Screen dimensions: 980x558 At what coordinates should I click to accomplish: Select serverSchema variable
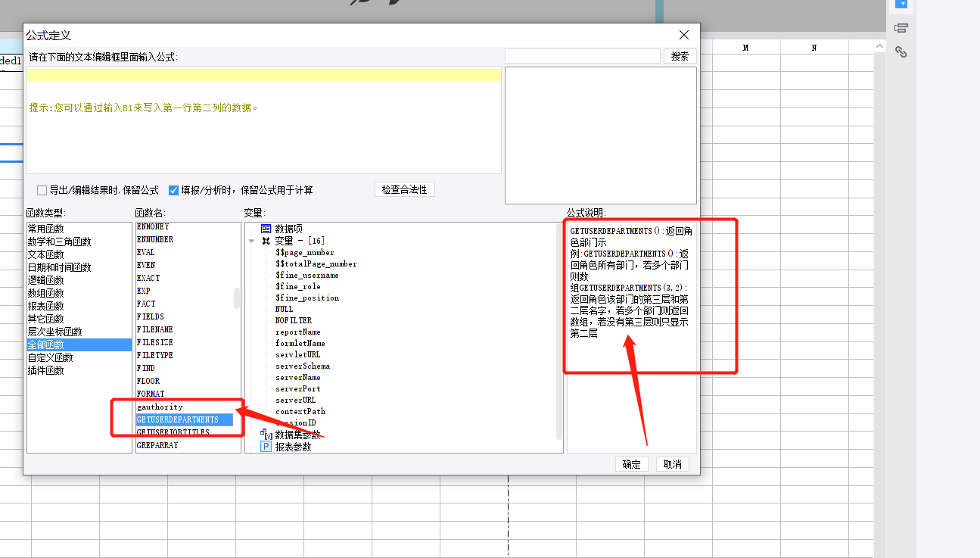coord(302,366)
